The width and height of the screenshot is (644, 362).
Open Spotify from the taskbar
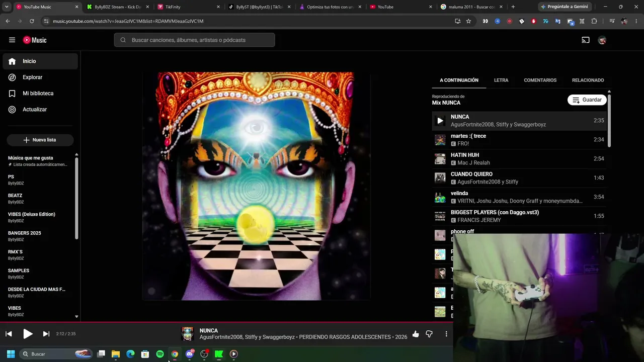tap(160, 354)
